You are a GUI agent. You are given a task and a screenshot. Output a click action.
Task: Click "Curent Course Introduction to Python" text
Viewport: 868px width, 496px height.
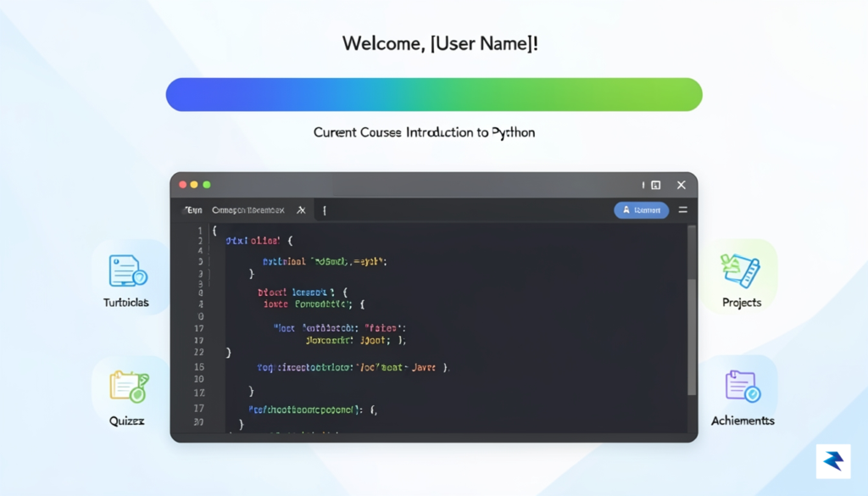[424, 133]
